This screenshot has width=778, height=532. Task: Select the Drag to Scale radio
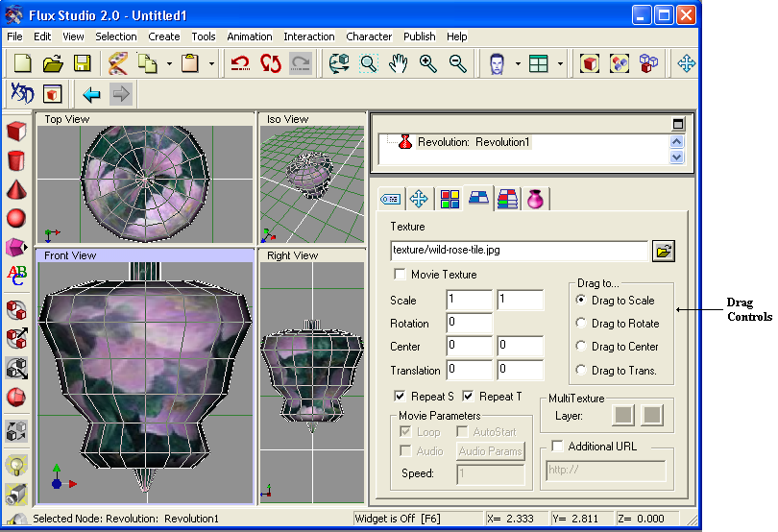(581, 300)
